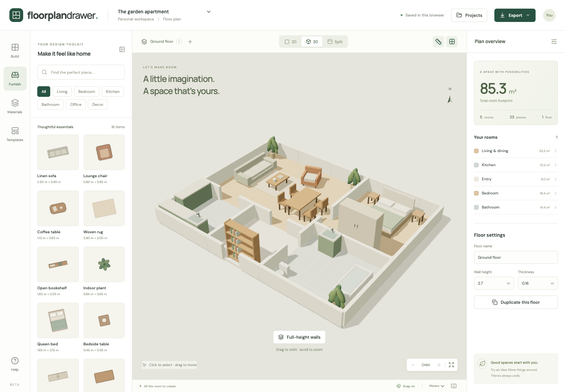Activate the measuring ruler tool
This screenshot has height=392, width=565.
439,42
